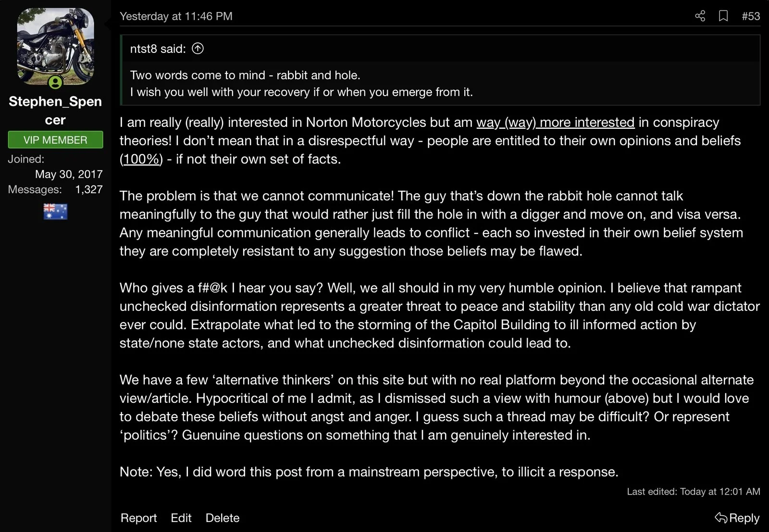Click the share post icon
The width and height of the screenshot is (769, 532).
tap(700, 16)
